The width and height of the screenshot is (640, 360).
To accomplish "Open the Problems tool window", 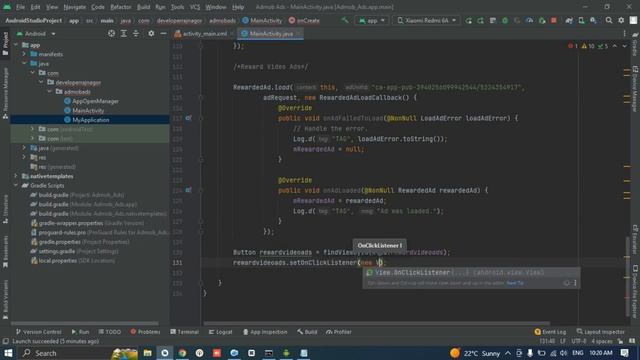I will click(x=145, y=332).
